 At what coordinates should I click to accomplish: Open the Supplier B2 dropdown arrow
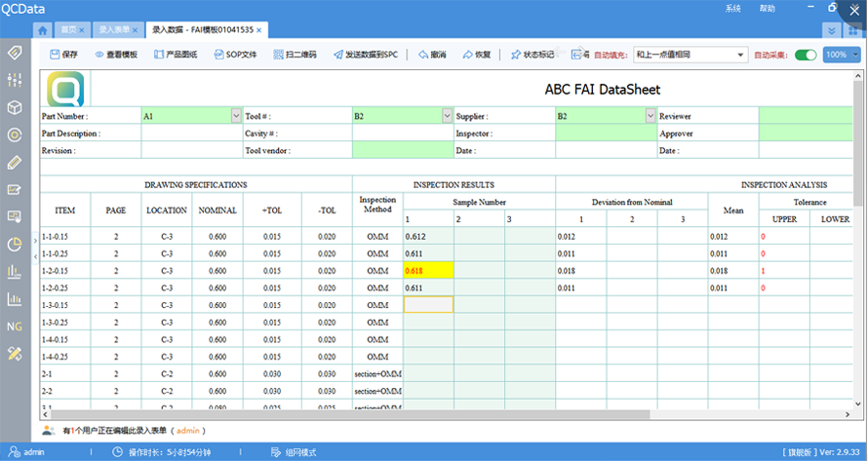point(651,116)
